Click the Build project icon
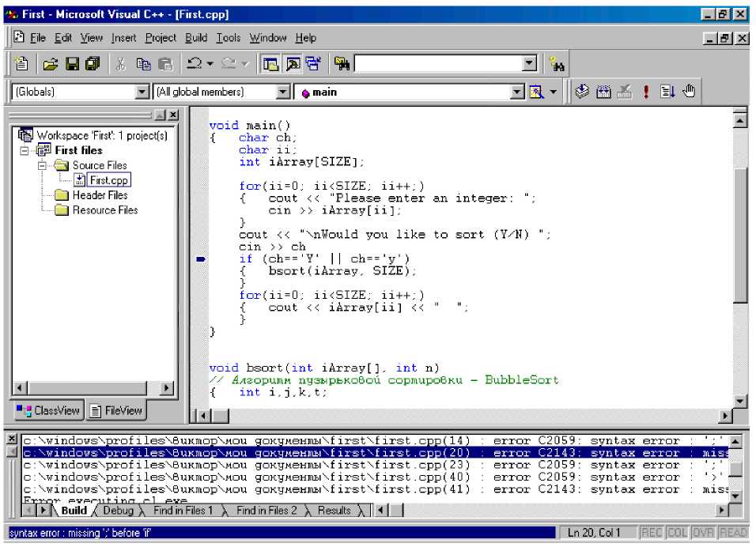Viewport: 756px width, 547px height. click(x=603, y=91)
